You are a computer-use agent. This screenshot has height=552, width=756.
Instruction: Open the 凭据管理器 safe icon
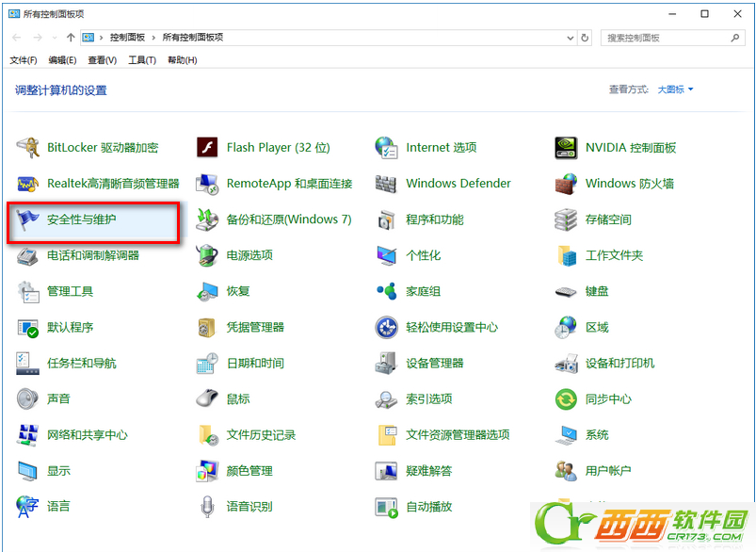[x=207, y=327]
